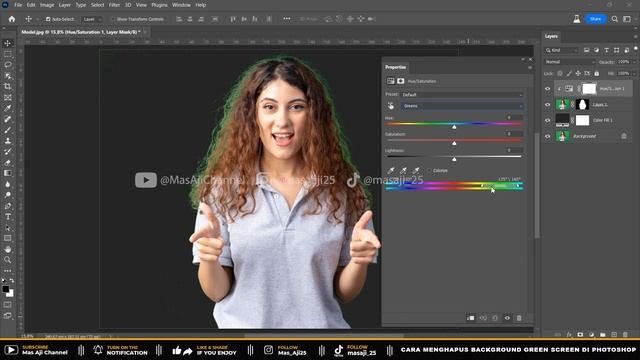Click the on-image adjustment hand tool in Properties

(x=391, y=106)
